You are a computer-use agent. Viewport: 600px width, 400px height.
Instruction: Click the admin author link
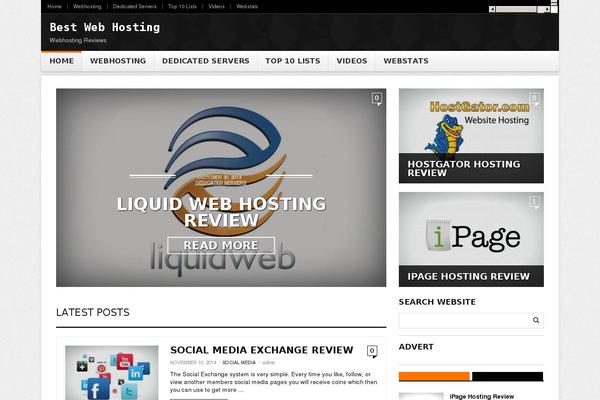268,362
